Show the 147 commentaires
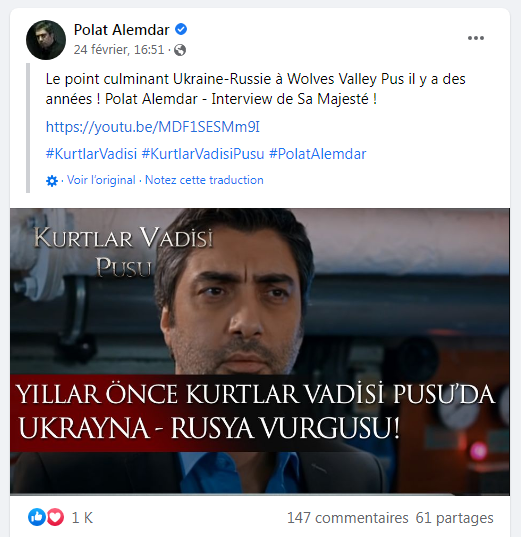This screenshot has width=521, height=537. pyautogui.click(x=348, y=518)
